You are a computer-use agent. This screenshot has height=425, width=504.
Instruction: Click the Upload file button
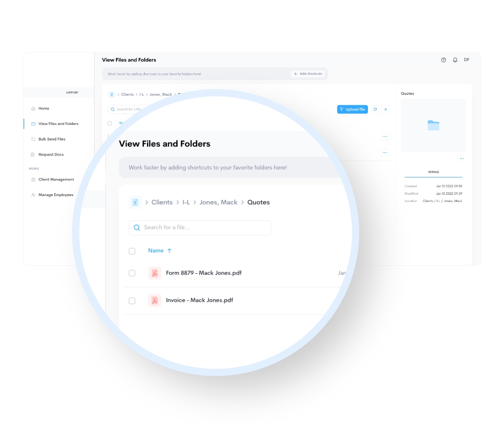(352, 109)
